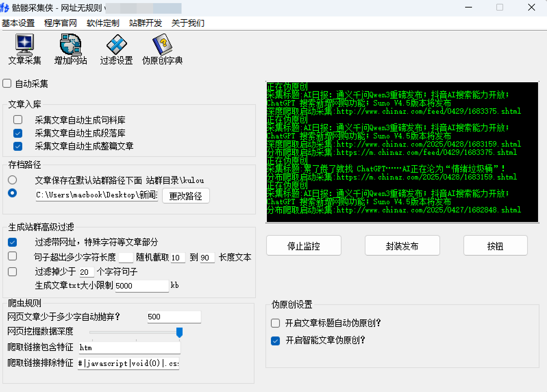Adjust the 网页挖掘数据深度 slider handle

(179, 332)
